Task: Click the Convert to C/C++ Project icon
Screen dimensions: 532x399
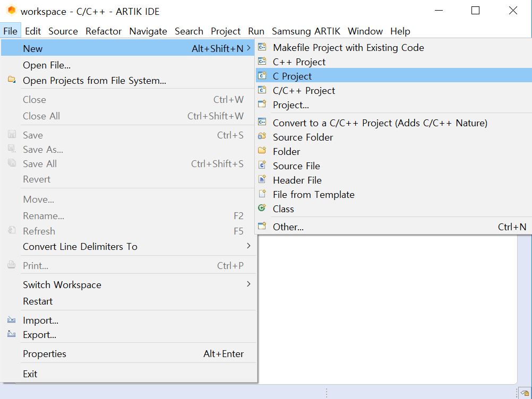Action: [x=262, y=122]
